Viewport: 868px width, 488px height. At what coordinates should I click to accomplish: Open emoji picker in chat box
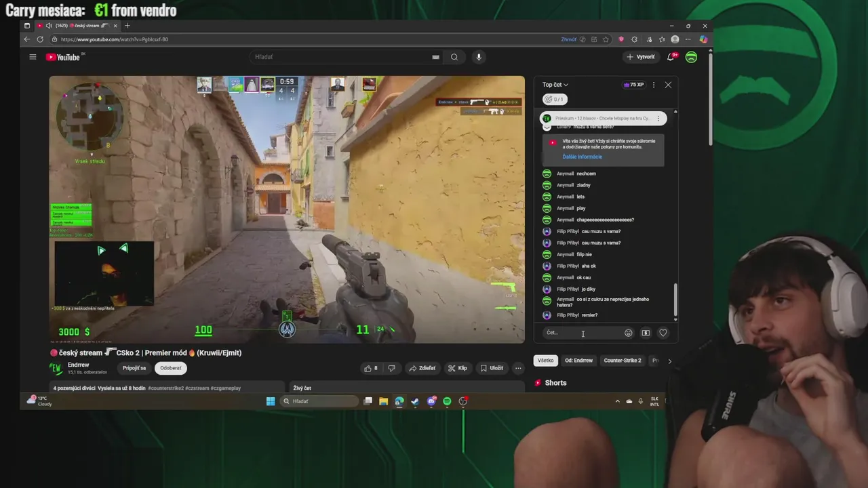(x=629, y=333)
